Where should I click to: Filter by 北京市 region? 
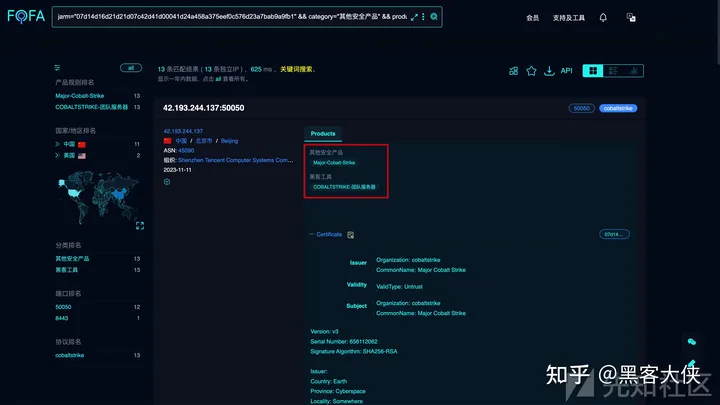tap(203, 141)
